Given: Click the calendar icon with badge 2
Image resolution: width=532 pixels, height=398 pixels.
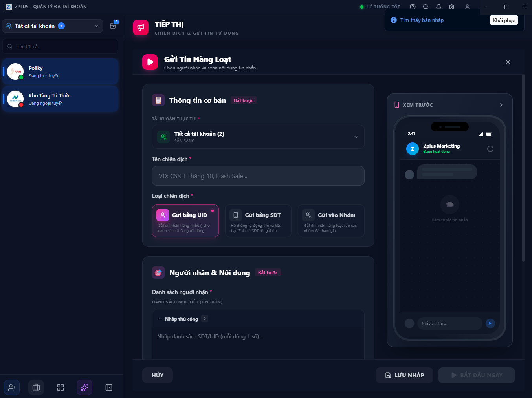Looking at the screenshot, I should click(x=113, y=26).
